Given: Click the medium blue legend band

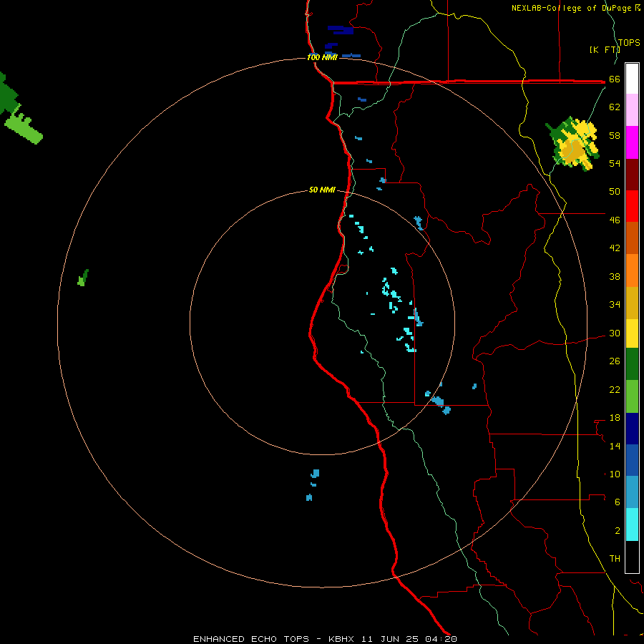Looking at the screenshot, I should pyautogui.click(x=632, y=460).
